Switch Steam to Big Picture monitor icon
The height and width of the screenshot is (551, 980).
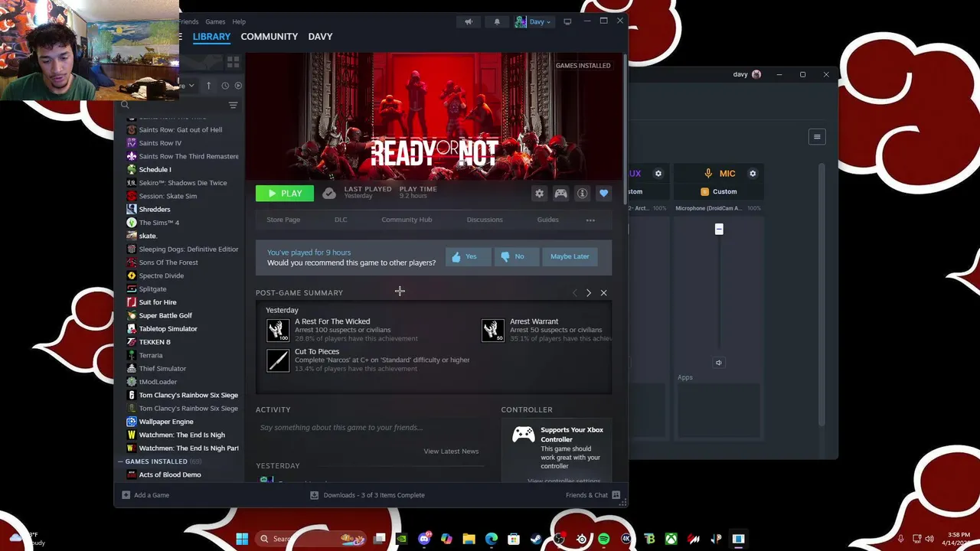pos(567,21)
